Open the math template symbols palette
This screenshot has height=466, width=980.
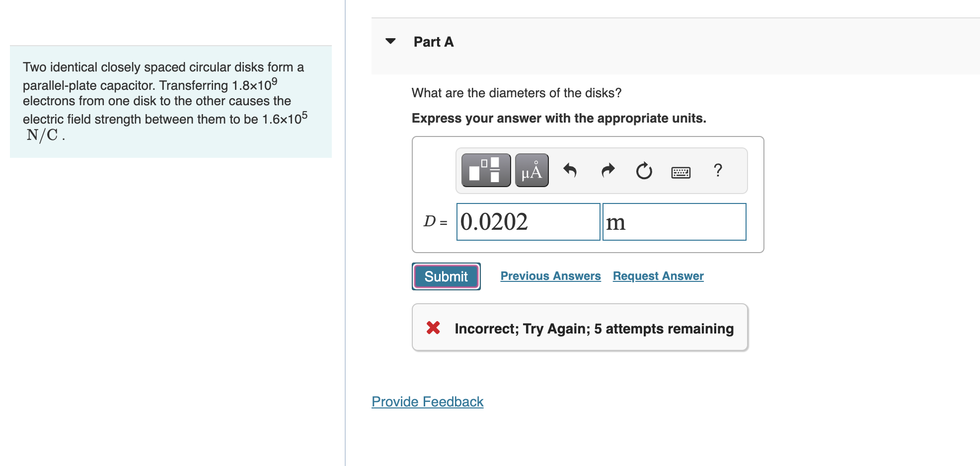pos(485,170)
